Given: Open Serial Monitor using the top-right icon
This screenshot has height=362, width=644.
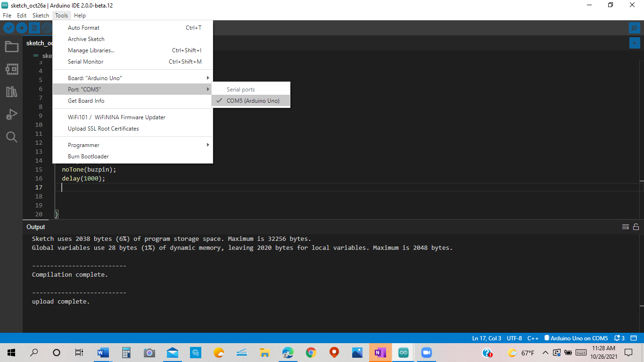Looking at the screenshot, I should tap(634, 28).
